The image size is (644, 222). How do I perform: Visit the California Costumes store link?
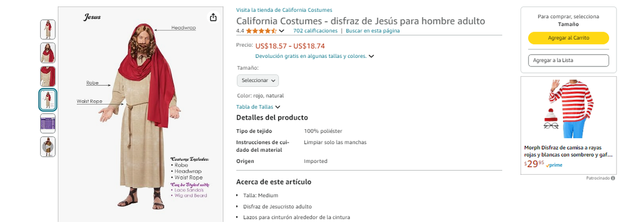tap(284, 10)
